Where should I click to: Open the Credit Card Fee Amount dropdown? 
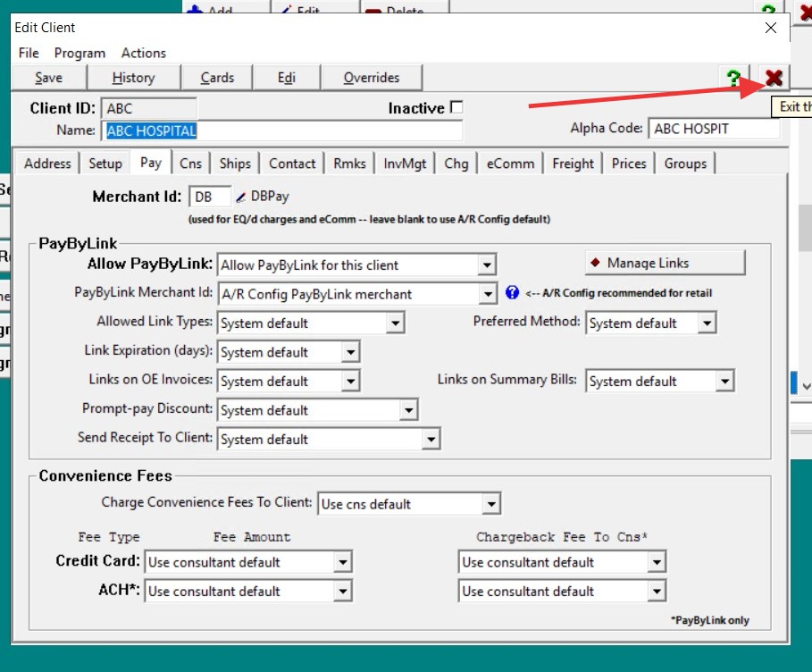[x=343, y=562]
